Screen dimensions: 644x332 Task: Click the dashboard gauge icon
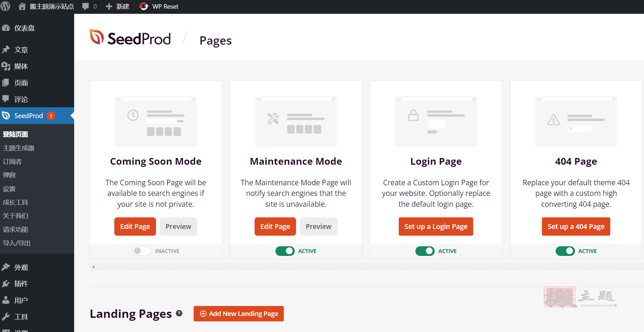6,28
